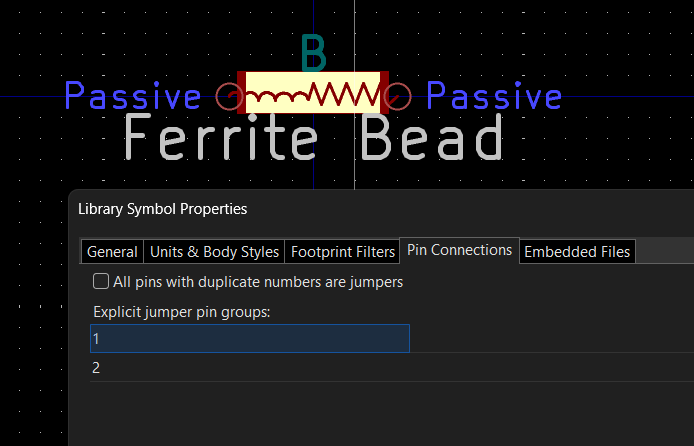Select jumper pin group row 1
The height and width of the screenshot is (446, 694).
pos(250,338)
